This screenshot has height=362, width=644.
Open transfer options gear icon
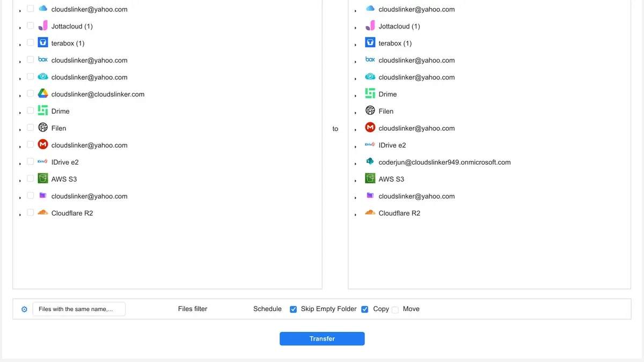point(24,309)
